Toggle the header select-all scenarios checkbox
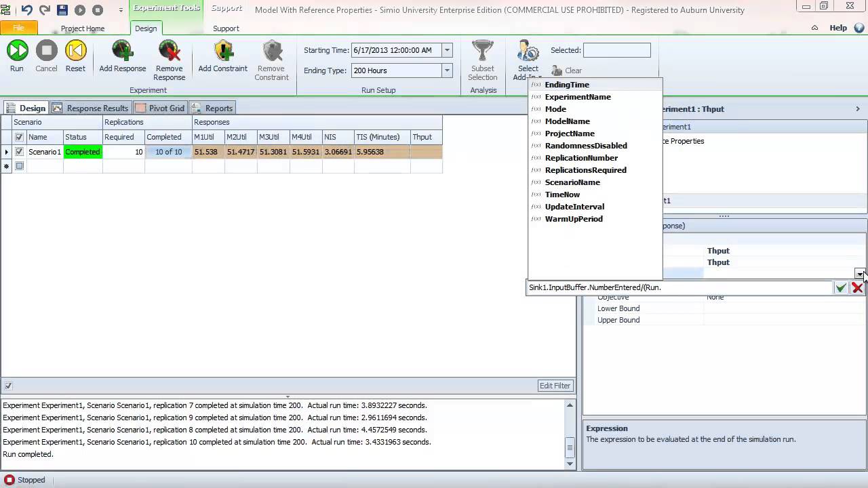Image resolution: width=868 pixels, height=488 pixels. tap(19, 137)
